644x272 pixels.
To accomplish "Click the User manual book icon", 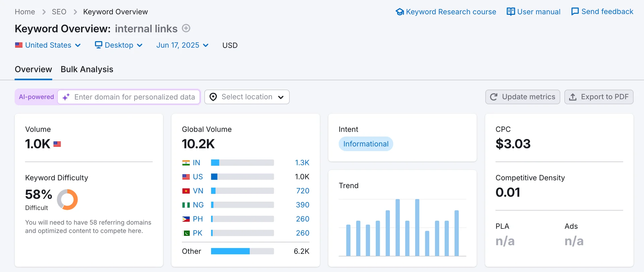I will [511, 12].
